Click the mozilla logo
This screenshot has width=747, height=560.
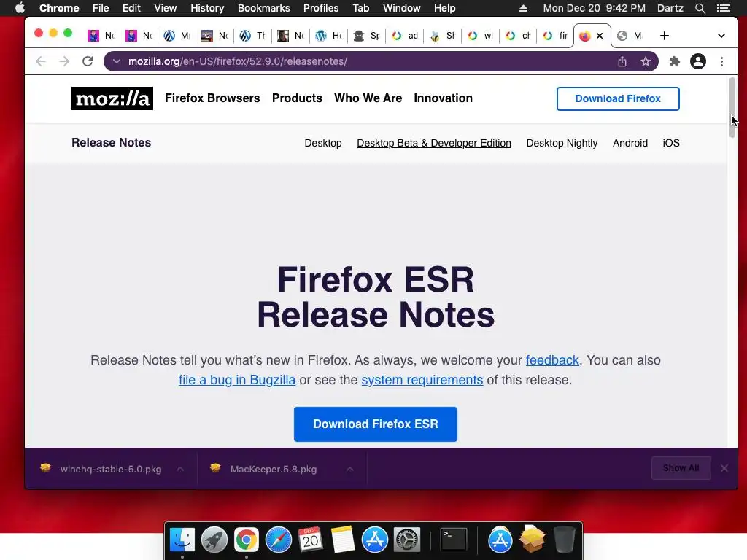click(112, 98)
